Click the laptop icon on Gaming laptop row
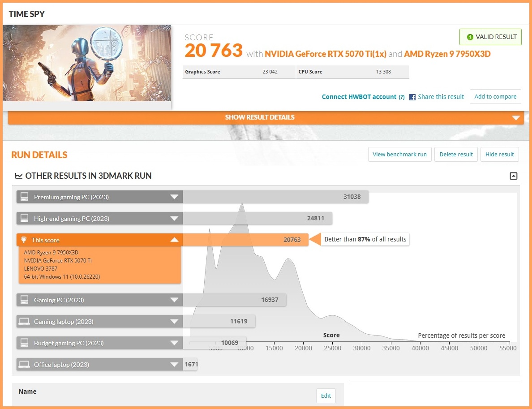 click(x=24, y=322)
